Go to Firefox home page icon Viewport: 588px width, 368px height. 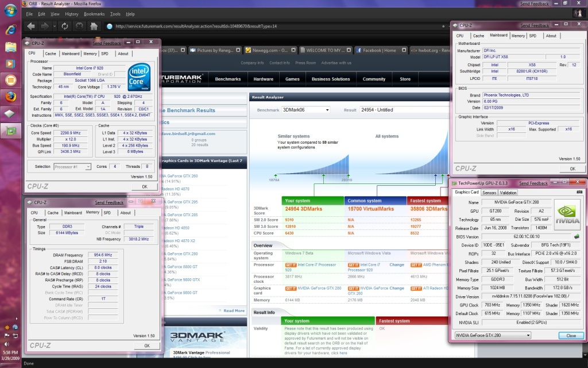click(x=94, y=26)
